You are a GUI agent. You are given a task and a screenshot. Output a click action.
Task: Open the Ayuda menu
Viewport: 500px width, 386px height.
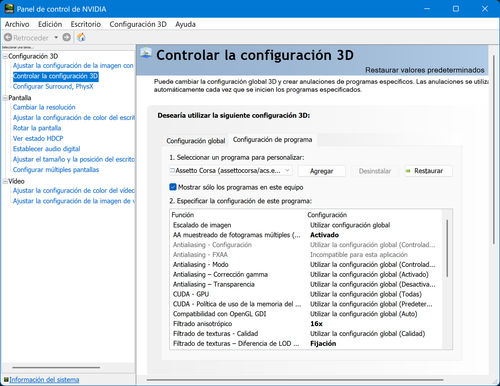pos(185,24)
